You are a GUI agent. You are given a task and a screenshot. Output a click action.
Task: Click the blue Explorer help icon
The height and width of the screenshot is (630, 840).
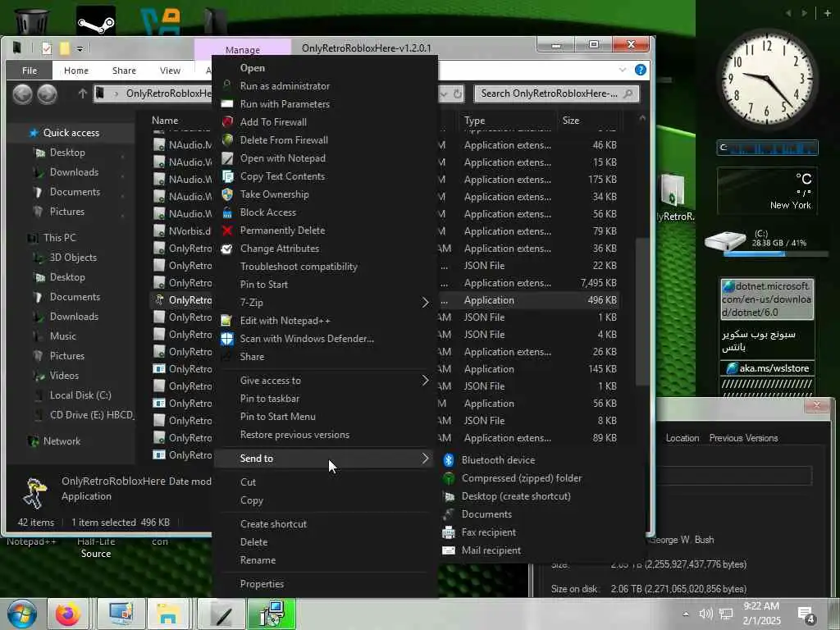pos(640,71)
